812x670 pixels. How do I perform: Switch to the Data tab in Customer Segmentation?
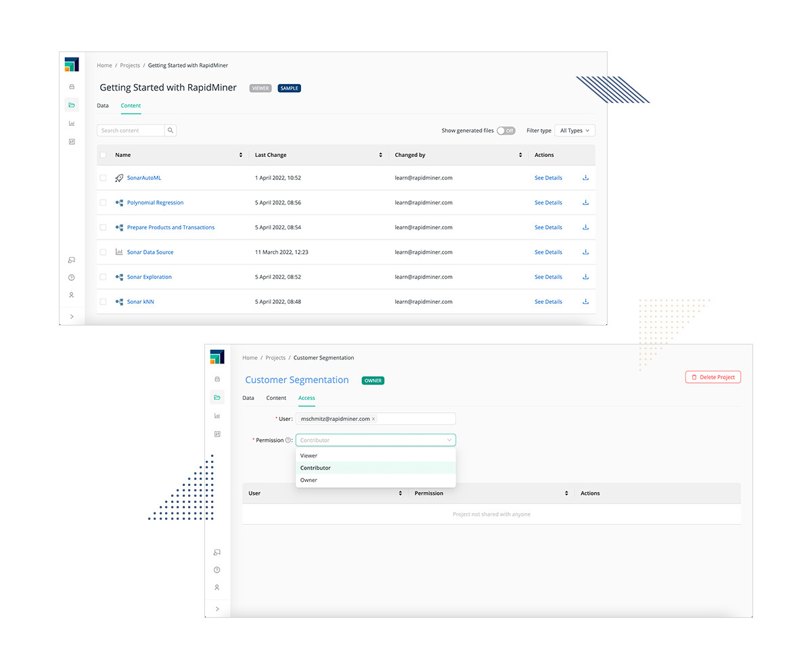[248, 398]
